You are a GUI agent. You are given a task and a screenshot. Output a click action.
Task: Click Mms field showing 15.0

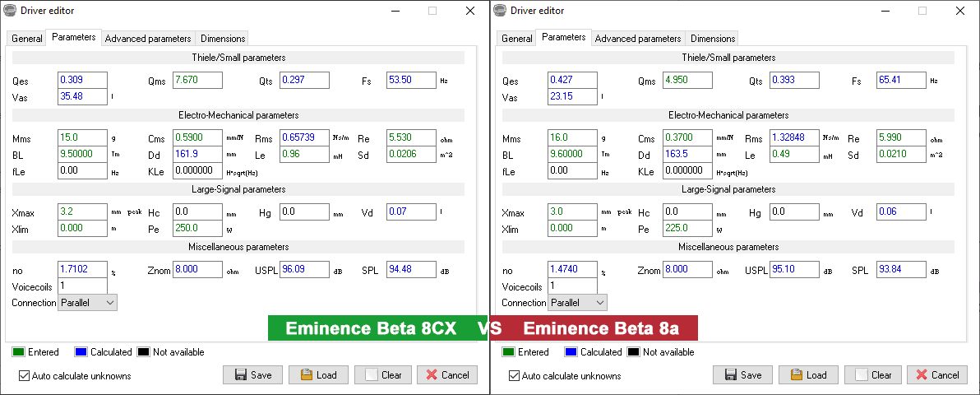click(x=82, y=137)
